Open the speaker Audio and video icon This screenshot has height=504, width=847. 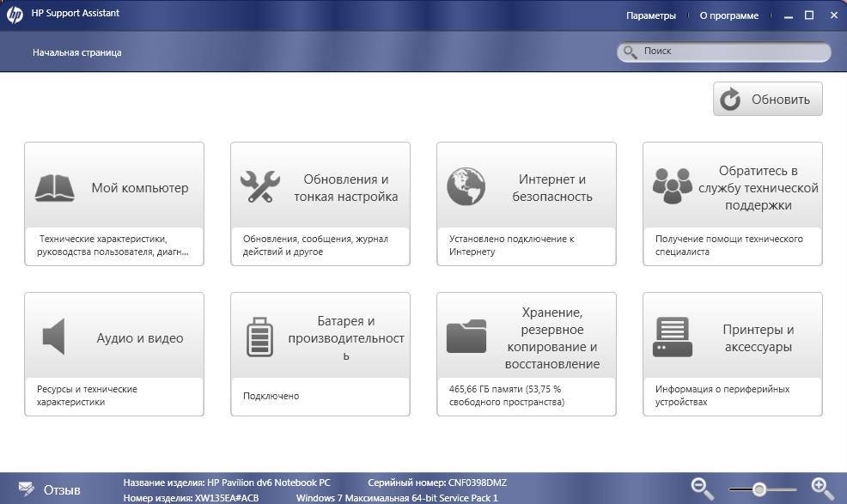(54, 337)
